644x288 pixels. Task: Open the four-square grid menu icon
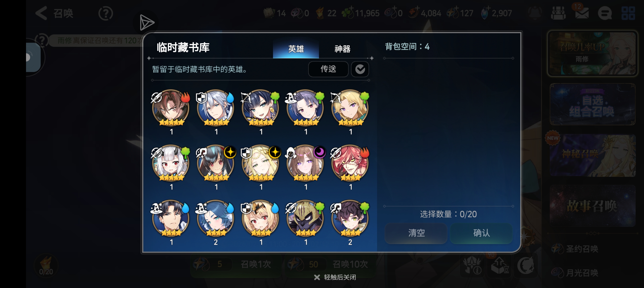(628, 13)
